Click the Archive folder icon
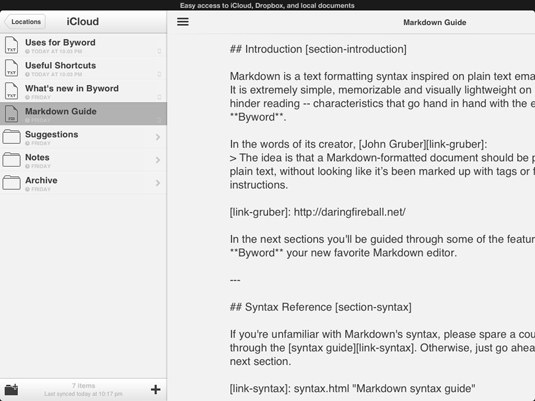 pos(11,183)
